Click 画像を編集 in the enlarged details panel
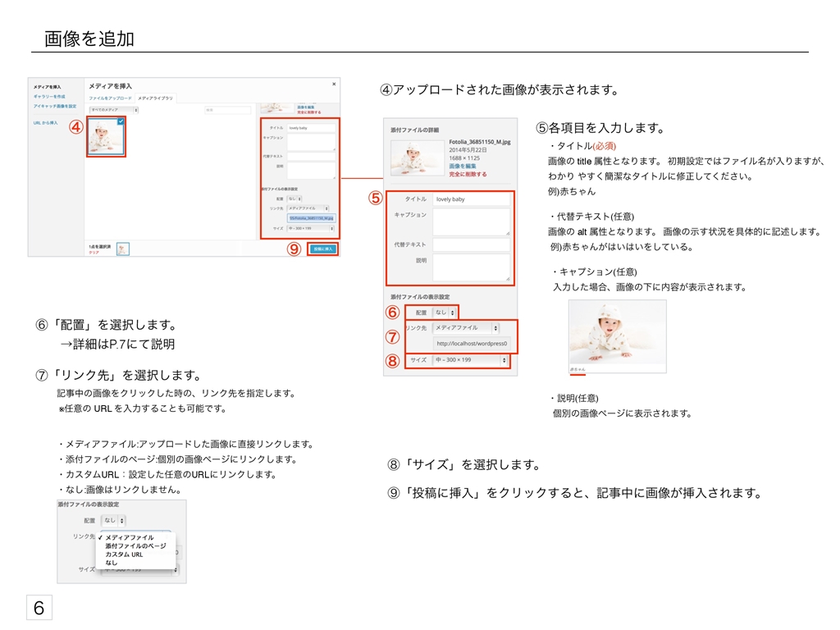This screenshot has width=840, height=630. [464, 166]
